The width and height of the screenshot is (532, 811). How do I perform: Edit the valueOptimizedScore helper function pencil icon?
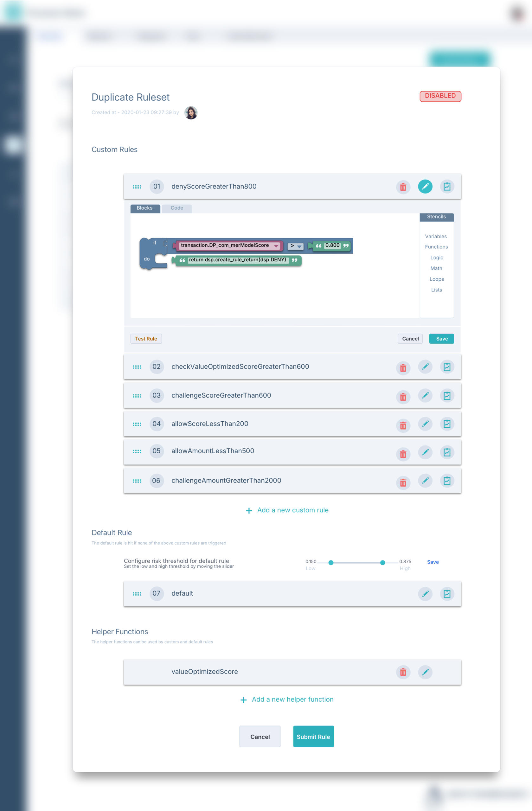pyautogui.click(x=425, y=672)
